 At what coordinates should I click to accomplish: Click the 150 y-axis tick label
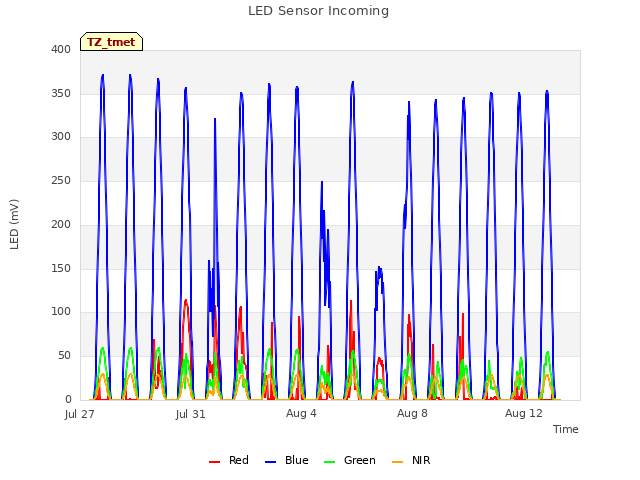pyautogui.click(x=61, y=269)
